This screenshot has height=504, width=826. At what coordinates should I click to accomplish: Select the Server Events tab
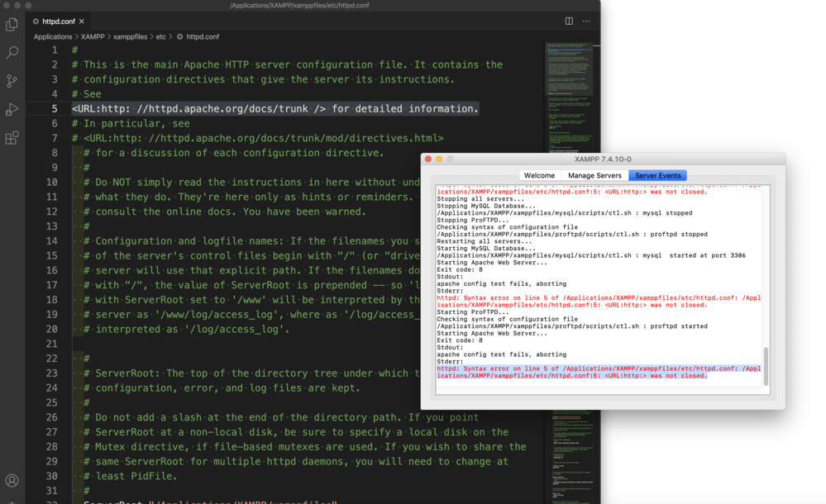tap(658, 175)
